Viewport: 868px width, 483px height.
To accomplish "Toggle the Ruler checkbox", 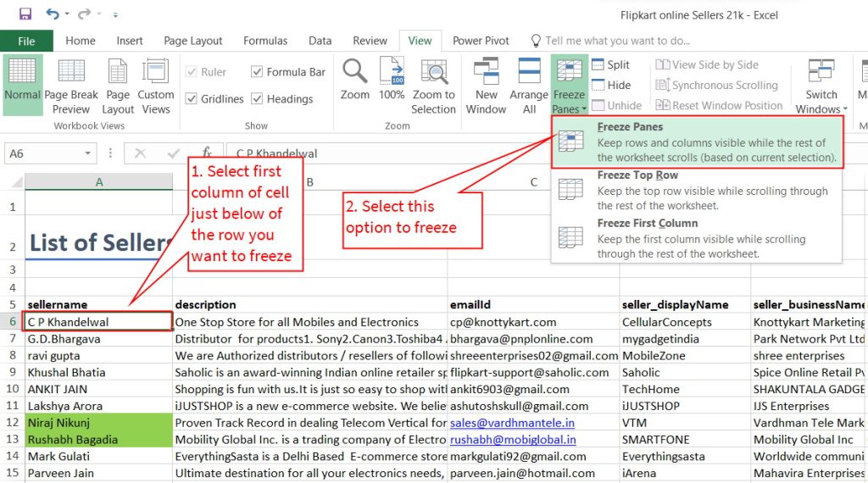I will (192, 72).
